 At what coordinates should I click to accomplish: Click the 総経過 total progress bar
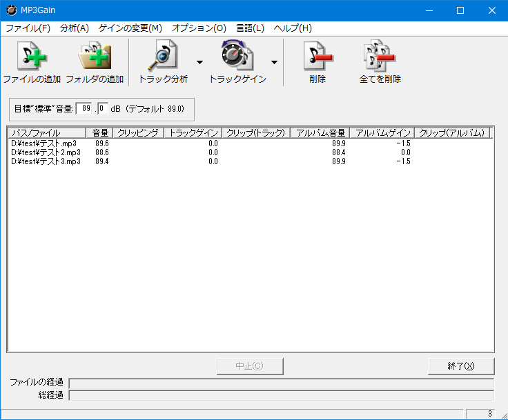[282, 395]
